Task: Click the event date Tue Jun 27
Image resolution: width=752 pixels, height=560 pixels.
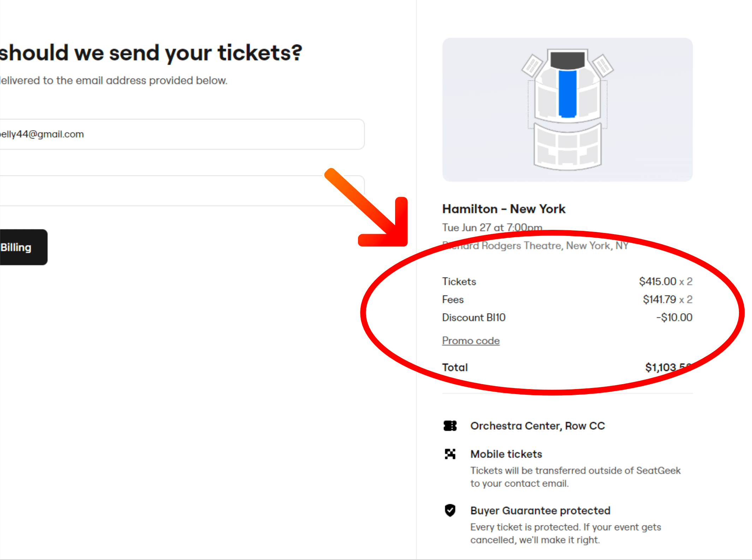Action: (492, 227)
